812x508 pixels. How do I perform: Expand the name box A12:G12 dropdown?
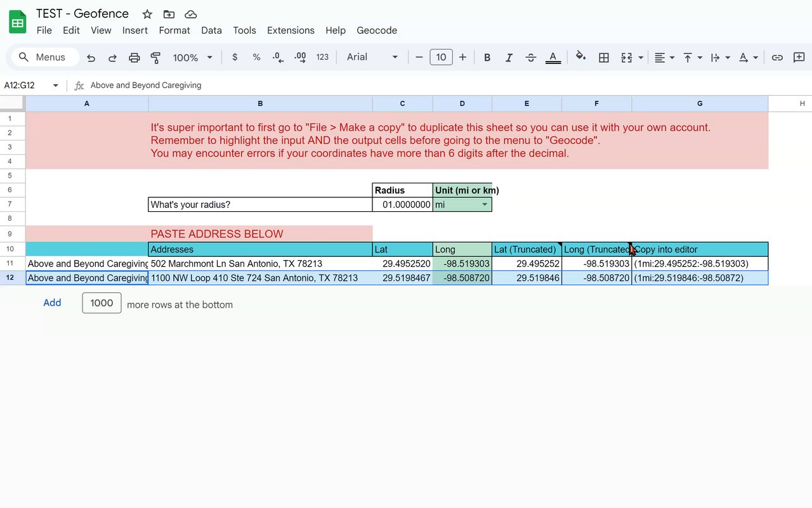point(56,85)
